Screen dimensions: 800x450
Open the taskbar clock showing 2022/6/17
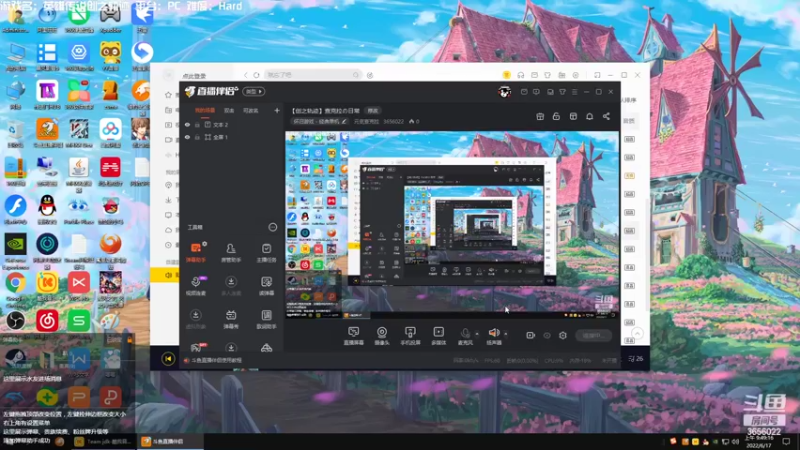click(759, 441)
